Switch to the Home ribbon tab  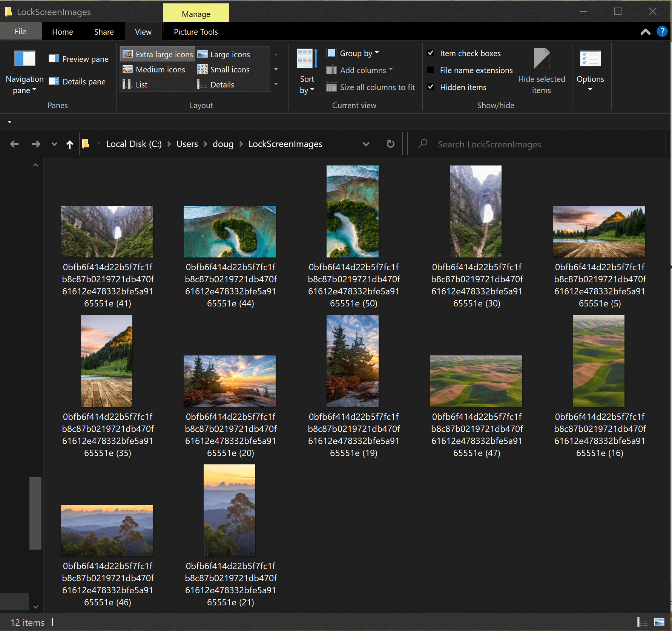[x=63, y=32]
